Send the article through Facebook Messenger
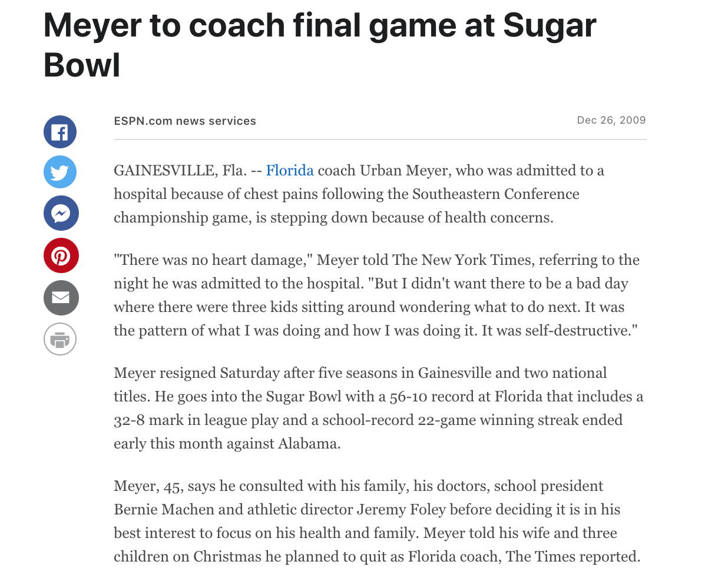The height and width of the screenshot is (578, 728). tap(61, 213)
